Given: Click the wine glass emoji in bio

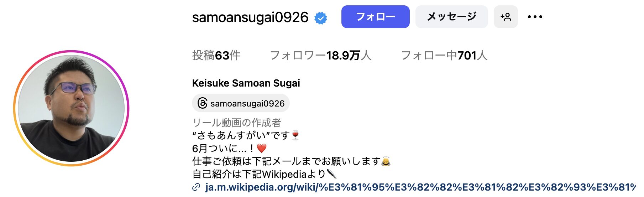Looking at the screenshot, I should pos(295,135).
